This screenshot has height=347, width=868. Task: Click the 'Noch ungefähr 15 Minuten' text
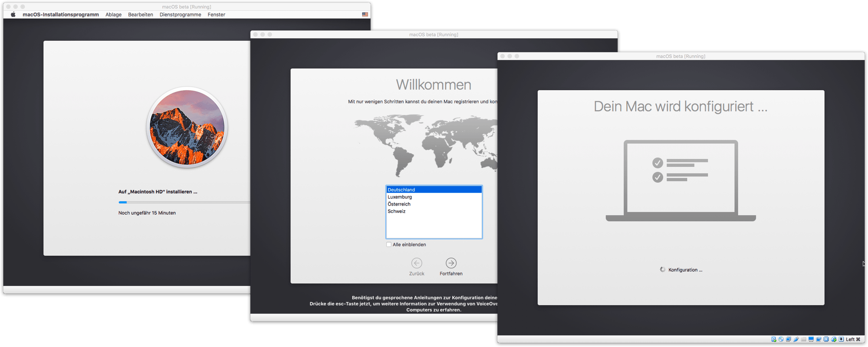click(x=147, y=213)
